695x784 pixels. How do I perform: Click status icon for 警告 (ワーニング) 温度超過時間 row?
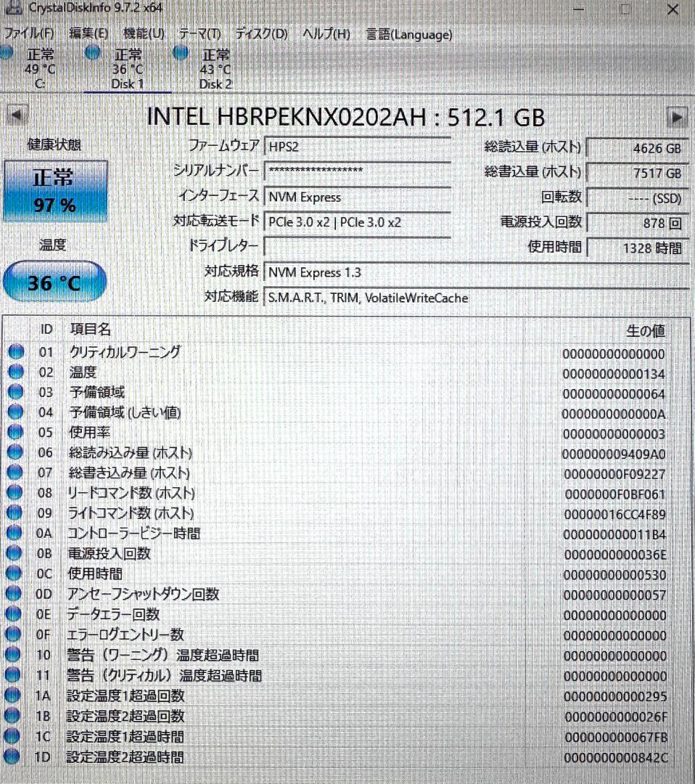pos(12,655)
